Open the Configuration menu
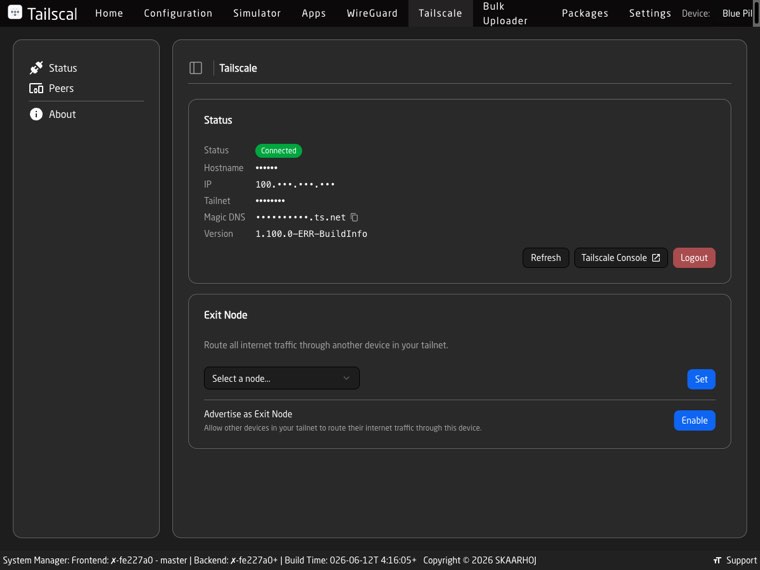The image size is (760, 570). [x=178, y=13]
